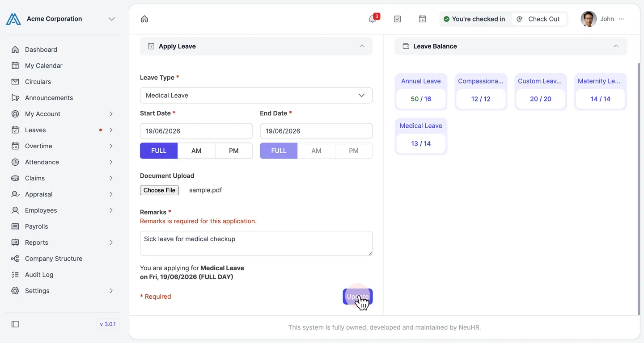Expand the Reports submenu chevron
The image size is (644, 343).
(x=111, y=243)
